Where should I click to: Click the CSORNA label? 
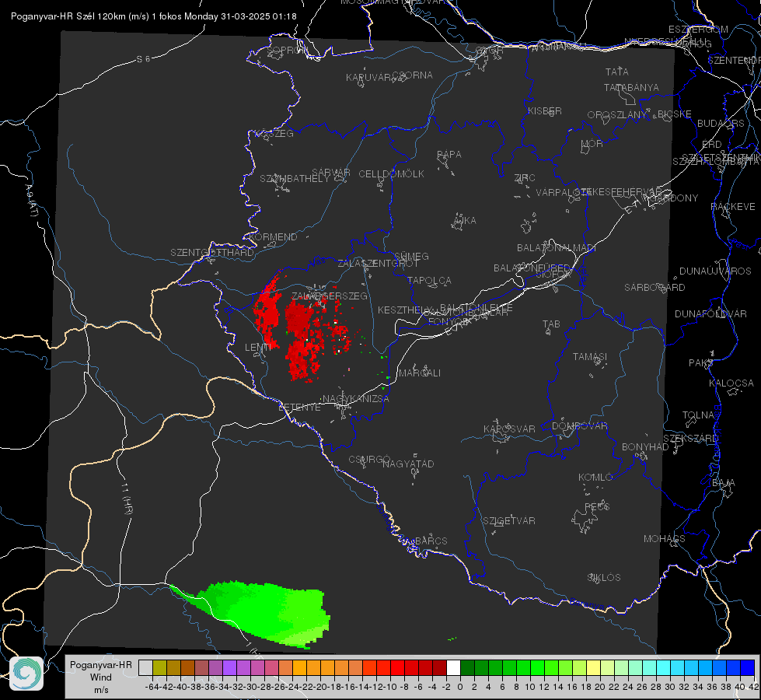pos(413,75)
